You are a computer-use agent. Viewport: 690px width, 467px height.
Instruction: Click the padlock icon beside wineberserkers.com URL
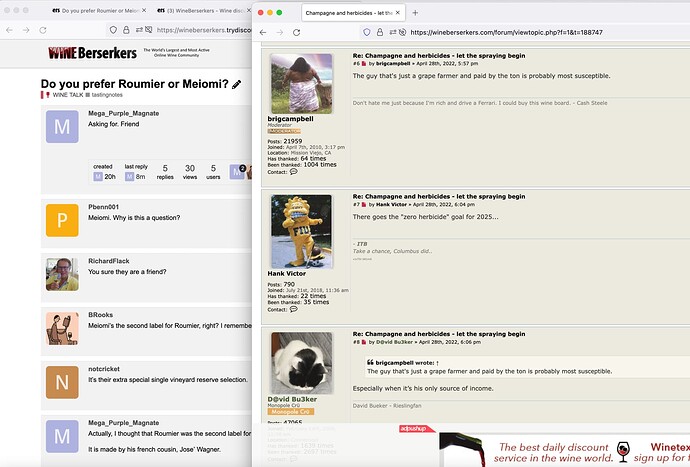(x=380, y=32)
